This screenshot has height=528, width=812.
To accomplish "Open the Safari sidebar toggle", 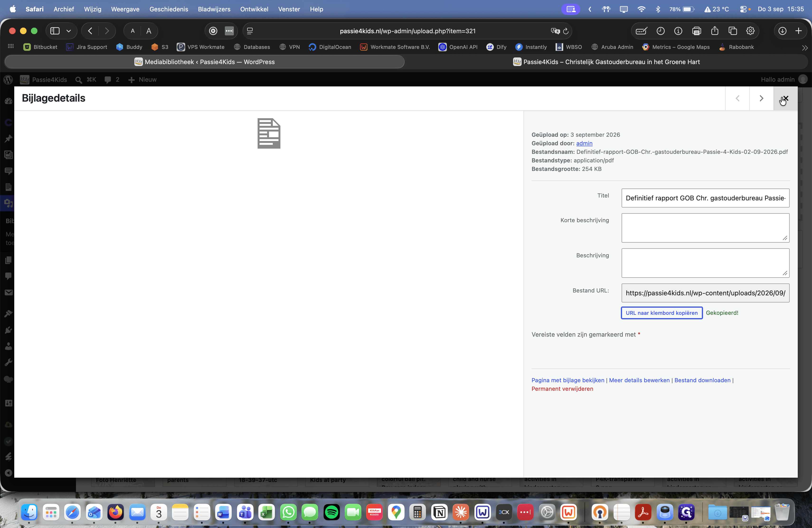I will coord(55,31).
